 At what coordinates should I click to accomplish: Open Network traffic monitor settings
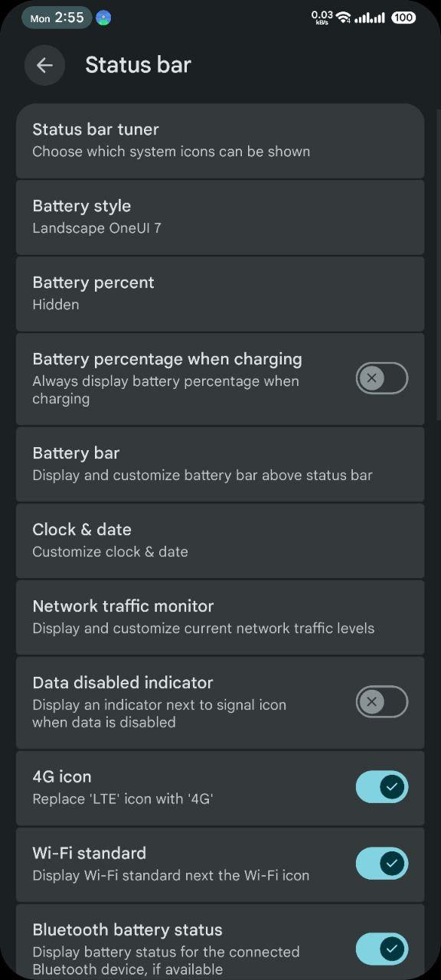(220, 617)
